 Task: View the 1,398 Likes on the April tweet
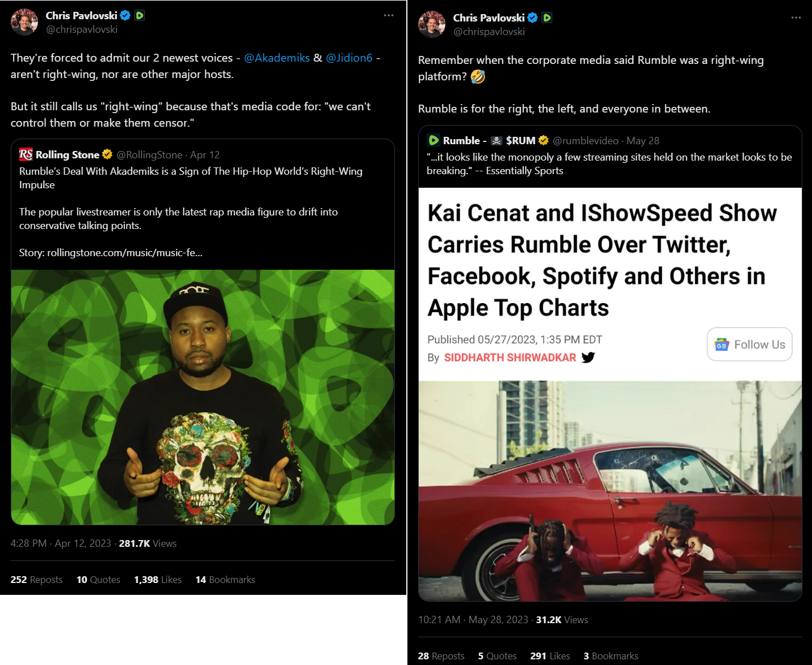tap(157, 580)
